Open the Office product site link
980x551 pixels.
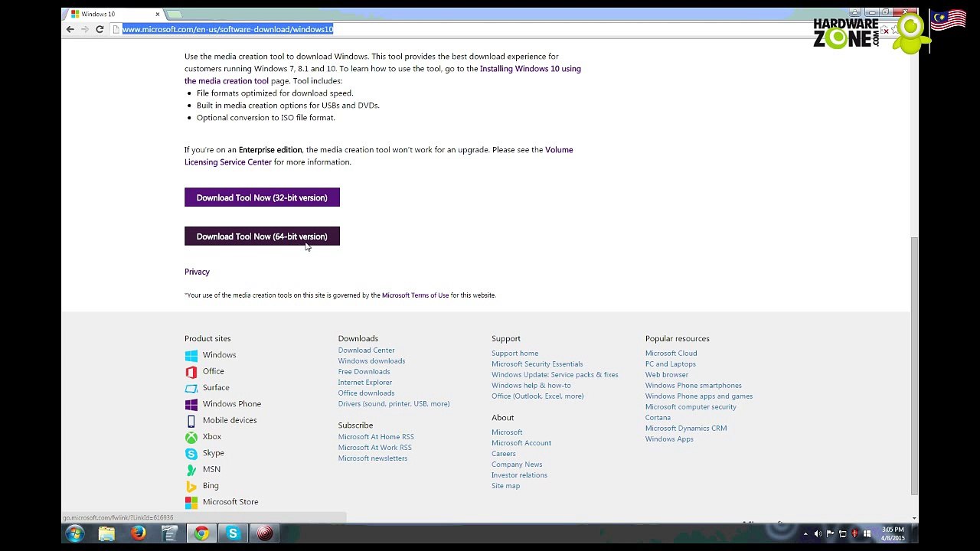click(x=214, y=371)
